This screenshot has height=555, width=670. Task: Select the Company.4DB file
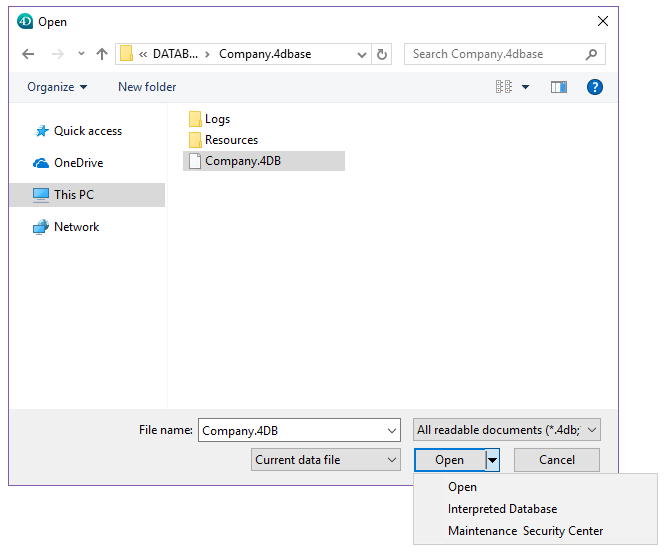pyautogui.click(x=242, y=161)
